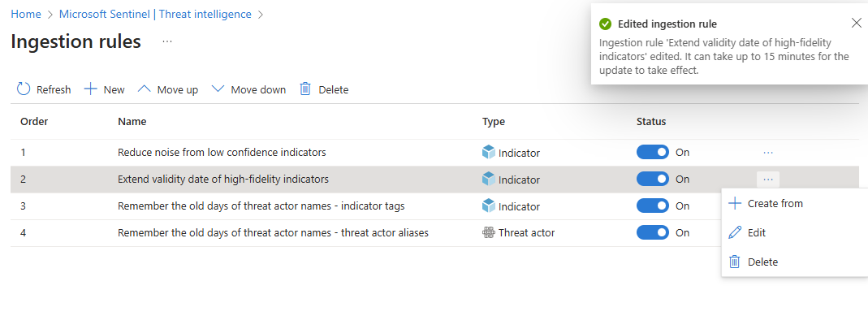This screenshot has height=329, width=868.
Task: Go to the Home breadcrumb link
Action: (26, 14)
